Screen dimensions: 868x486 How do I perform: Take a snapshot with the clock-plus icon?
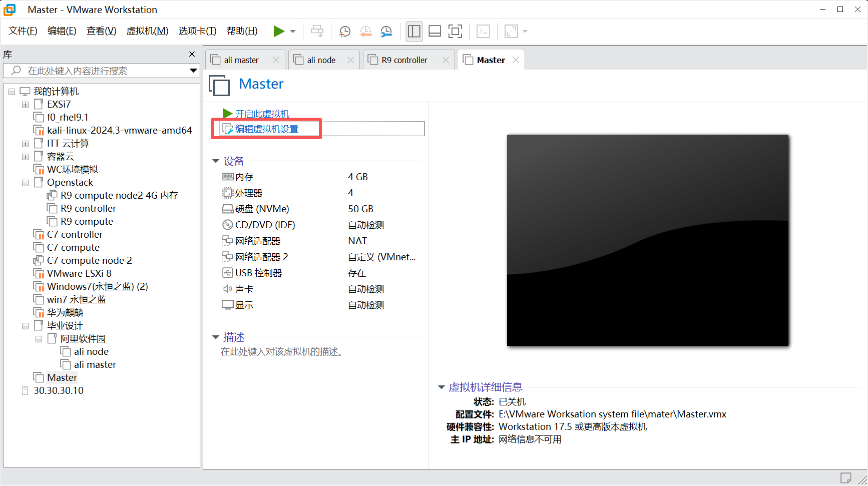pyautogui.click(x=344, y=31)
